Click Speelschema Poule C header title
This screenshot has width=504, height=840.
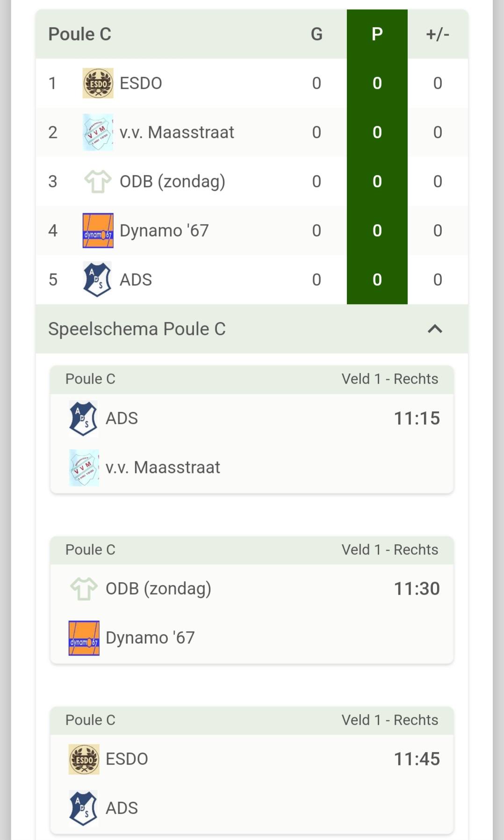pos(137,329)
